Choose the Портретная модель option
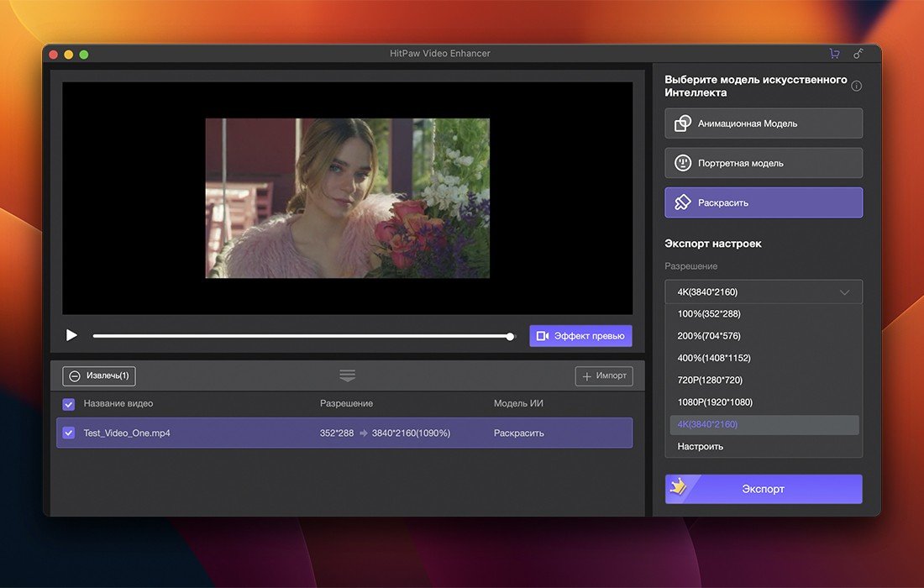 coord(764,163)
